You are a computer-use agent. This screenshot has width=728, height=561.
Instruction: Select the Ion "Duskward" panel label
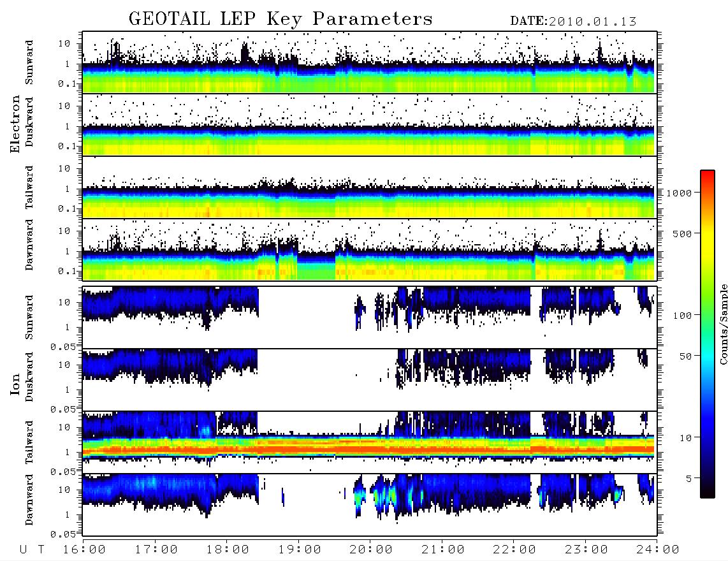tap(29, 377)
